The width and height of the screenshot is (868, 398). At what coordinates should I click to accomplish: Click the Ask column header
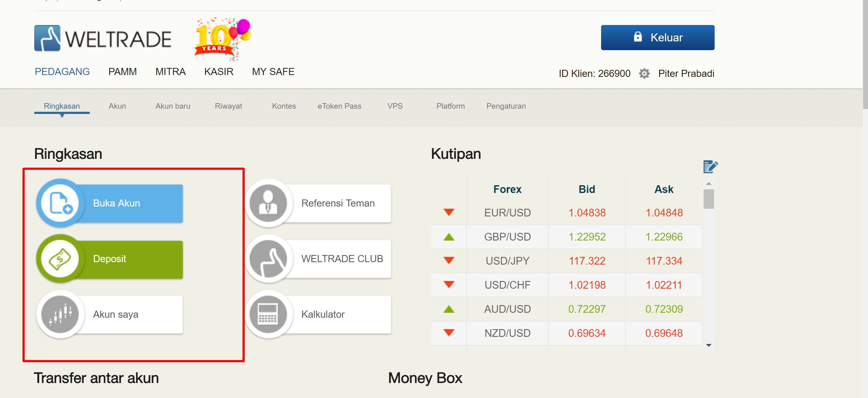pyautogui.click(x=664, y=189)
